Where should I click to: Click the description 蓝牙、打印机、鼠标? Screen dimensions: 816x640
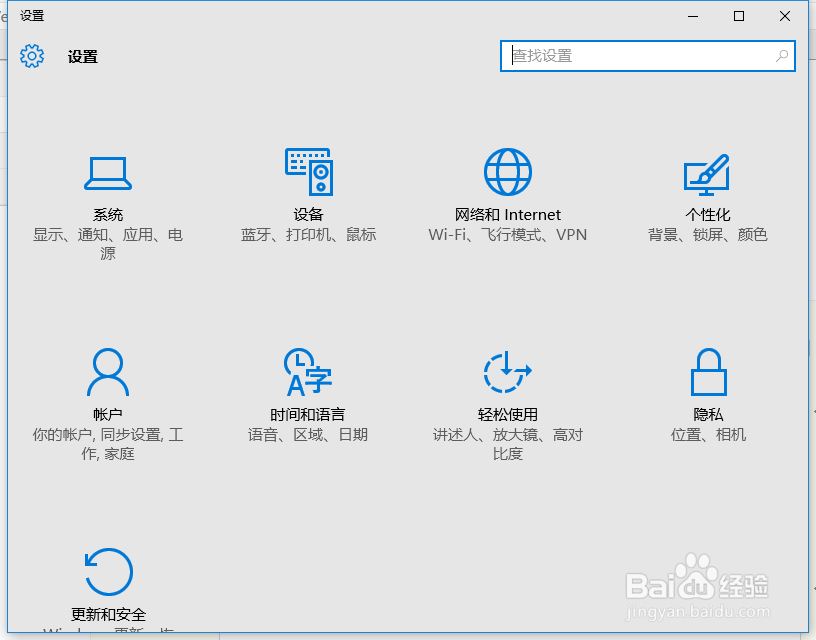click(308, 235)
